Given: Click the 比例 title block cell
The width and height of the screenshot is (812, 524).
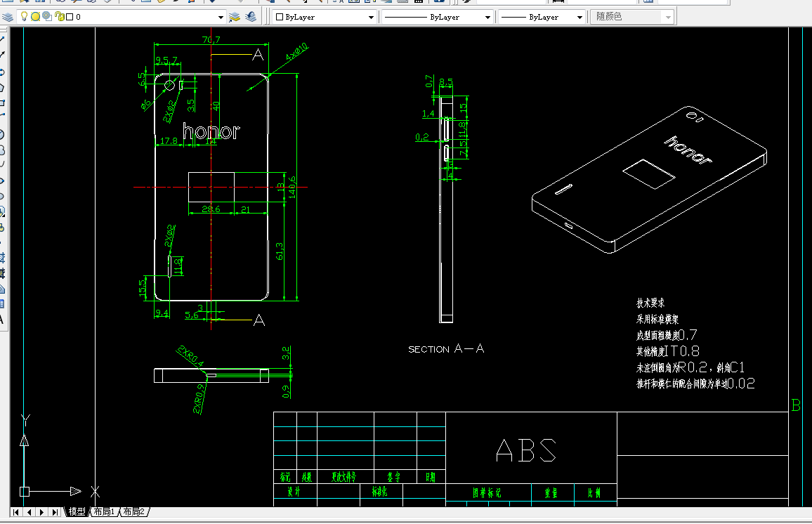Looking at the screenshot, I should [x=594, y=492].
